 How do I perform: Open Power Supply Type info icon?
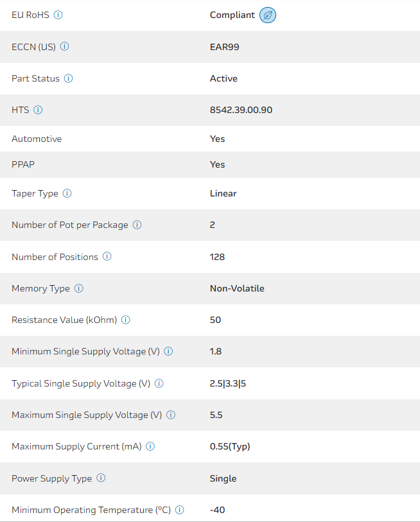(101, 478)
